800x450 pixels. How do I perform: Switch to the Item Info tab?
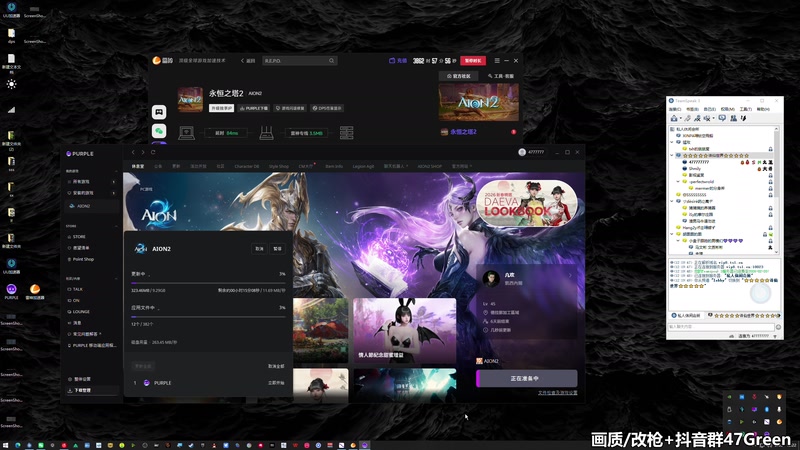[334, 166]
